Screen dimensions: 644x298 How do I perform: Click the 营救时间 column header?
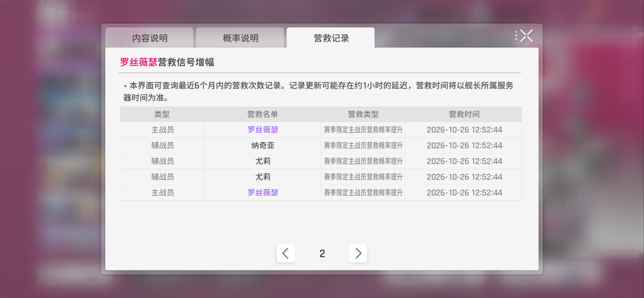464,114
